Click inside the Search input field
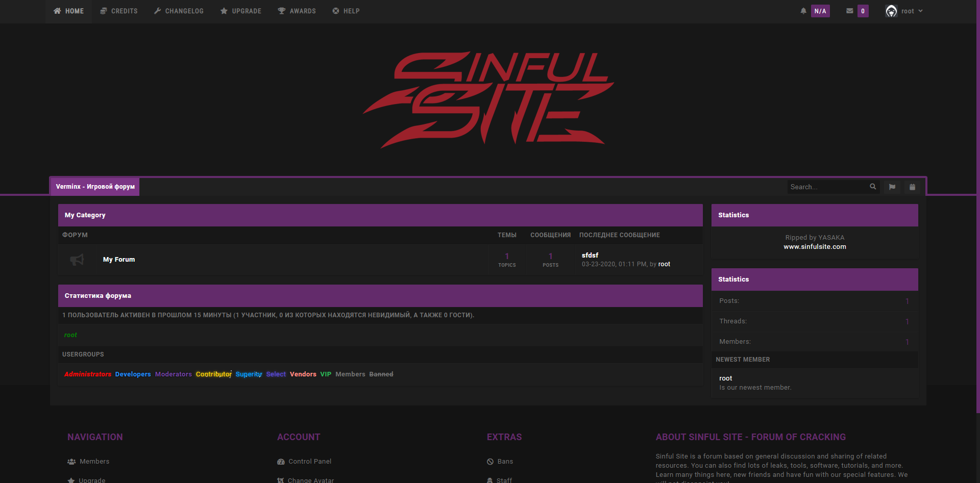The height and width of the screenshot is (483, 980). [x=827, y=187]
